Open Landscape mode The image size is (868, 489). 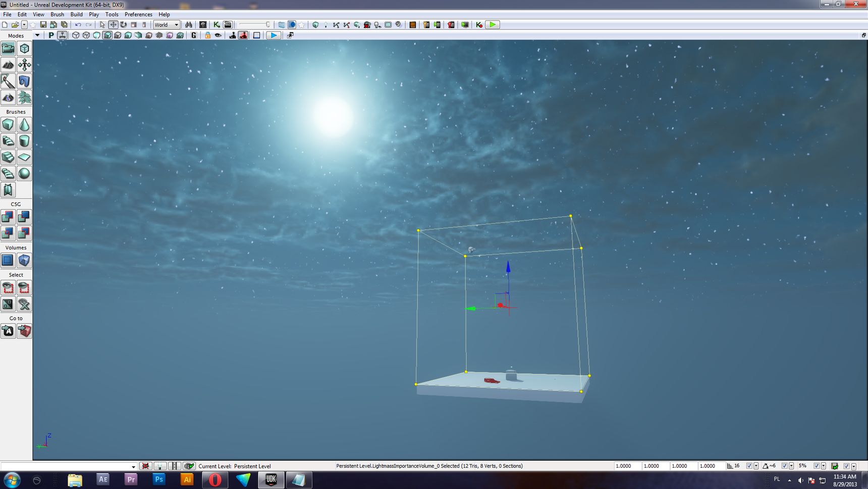(x=8, y=97)
